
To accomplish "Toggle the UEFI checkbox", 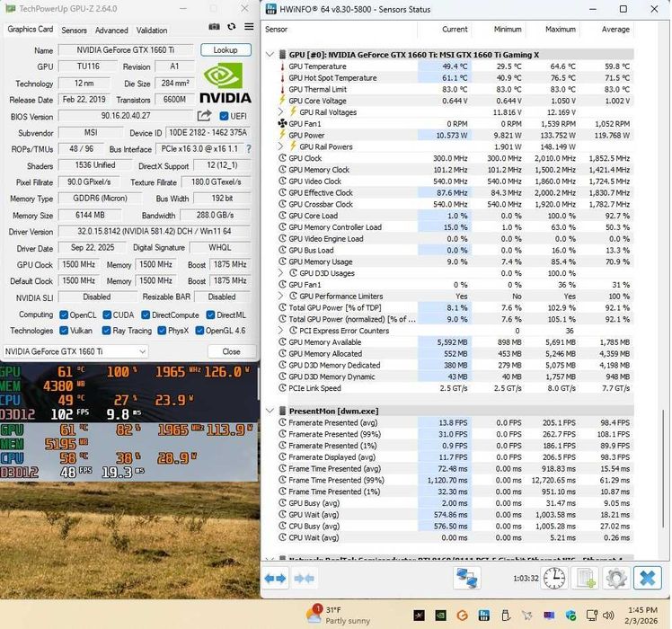I will coord(224,116).
